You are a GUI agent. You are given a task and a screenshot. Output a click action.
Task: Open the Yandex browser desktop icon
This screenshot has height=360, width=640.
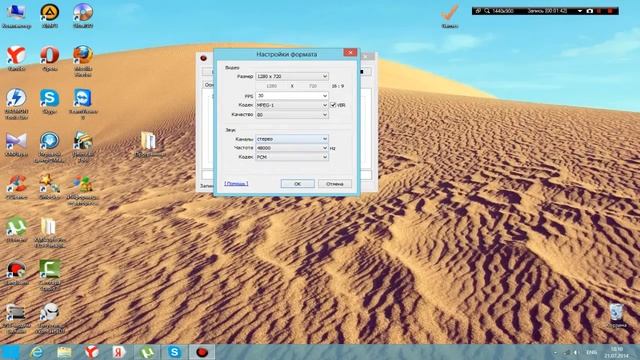[x=16, y=59]
